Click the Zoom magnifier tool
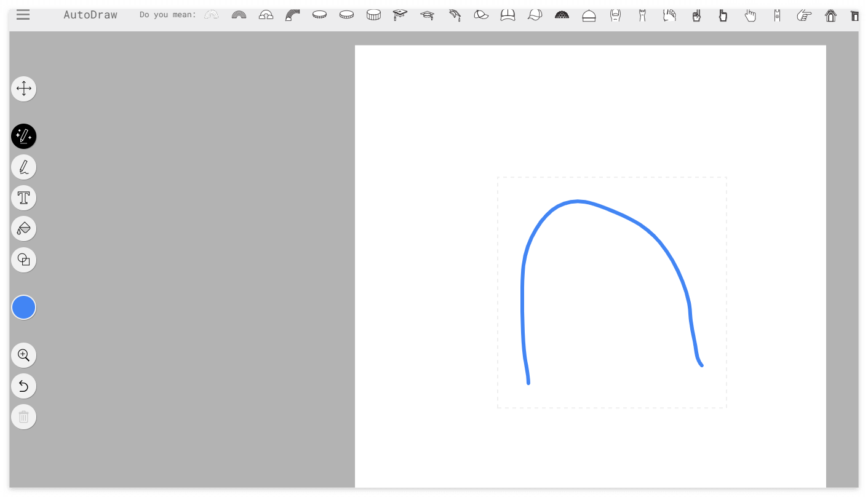 [23, 355]
